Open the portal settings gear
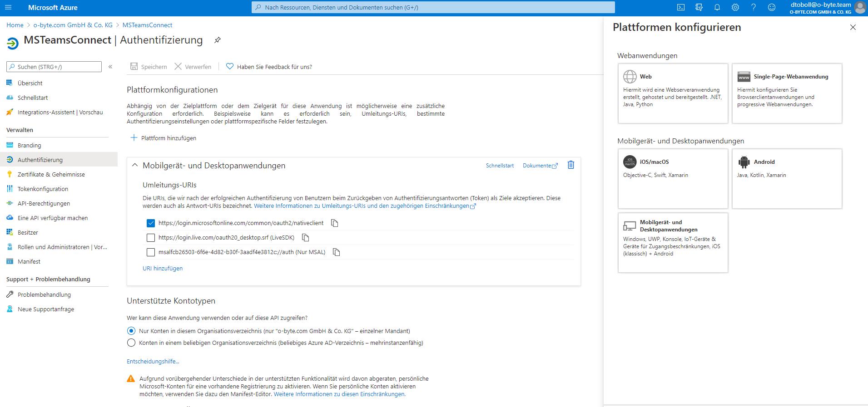 pos(735,7)
